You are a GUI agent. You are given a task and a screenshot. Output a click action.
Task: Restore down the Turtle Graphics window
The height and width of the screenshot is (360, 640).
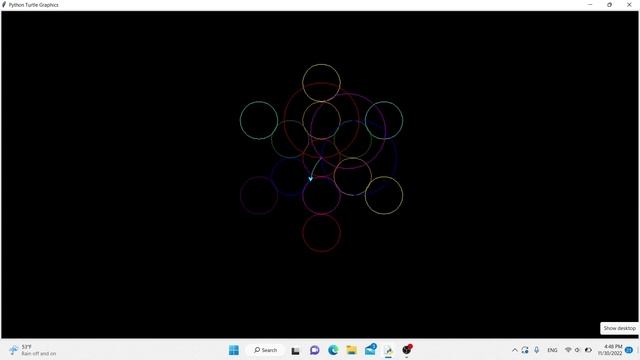point(609,4)
